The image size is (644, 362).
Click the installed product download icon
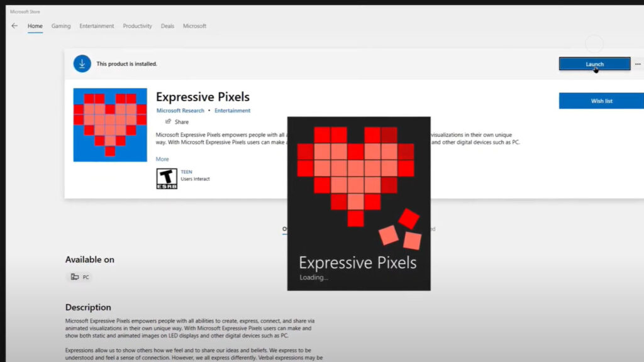pos(81,63)
